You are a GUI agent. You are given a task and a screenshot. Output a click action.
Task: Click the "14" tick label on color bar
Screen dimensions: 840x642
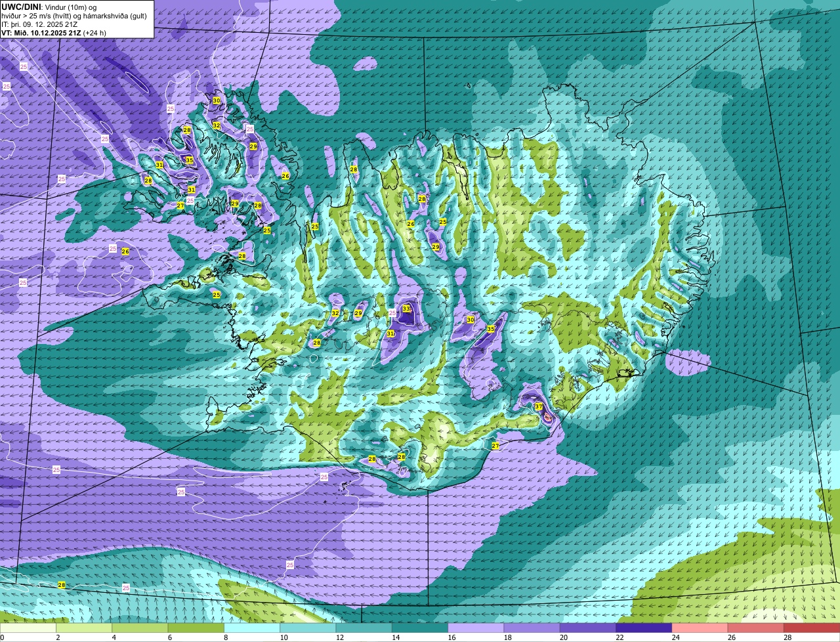[396, 637]
